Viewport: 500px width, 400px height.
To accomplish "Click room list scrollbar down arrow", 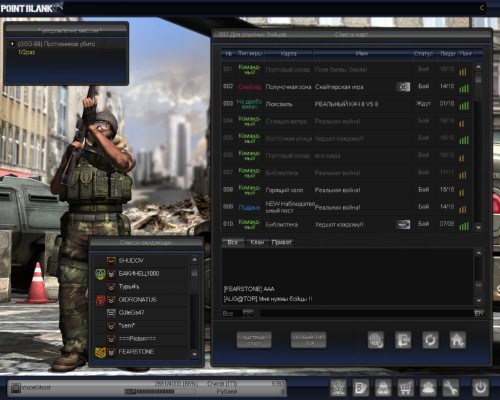I will coord(479,228).
